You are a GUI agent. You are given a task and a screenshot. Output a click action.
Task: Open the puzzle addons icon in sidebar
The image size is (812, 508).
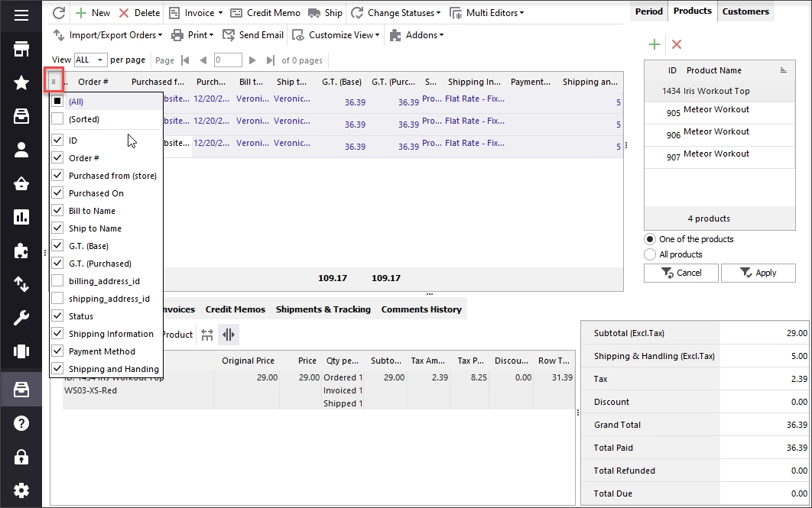[21, 251]
